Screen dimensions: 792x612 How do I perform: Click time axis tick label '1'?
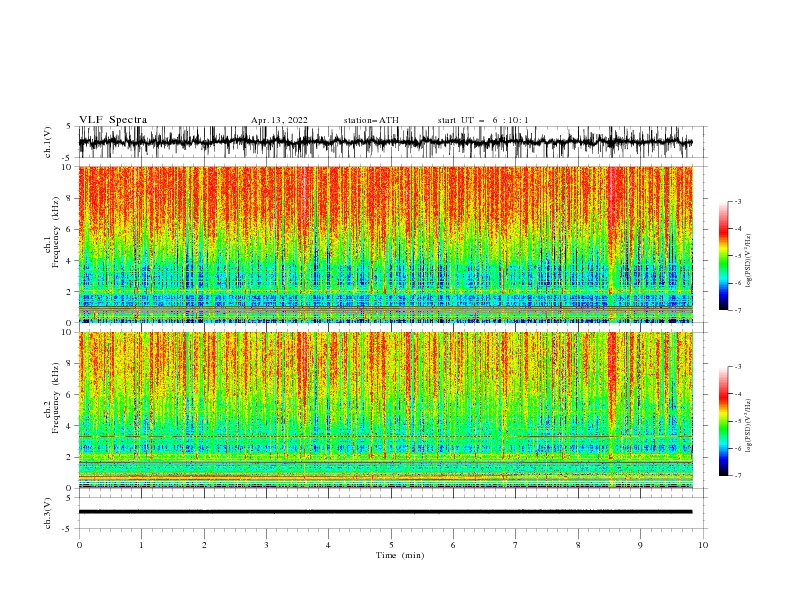point(141,545)
